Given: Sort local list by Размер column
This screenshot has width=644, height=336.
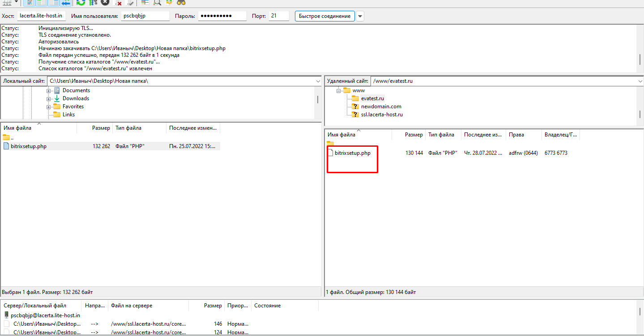Looking at the screenshot, I should coord(95,128).
